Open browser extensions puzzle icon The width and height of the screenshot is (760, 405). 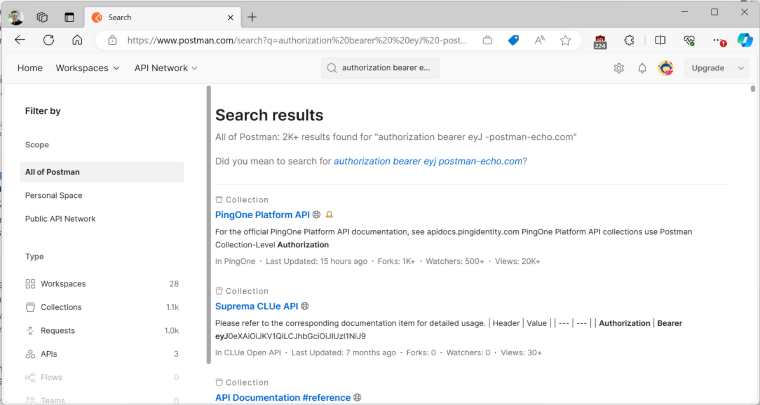tap(629, 41)
